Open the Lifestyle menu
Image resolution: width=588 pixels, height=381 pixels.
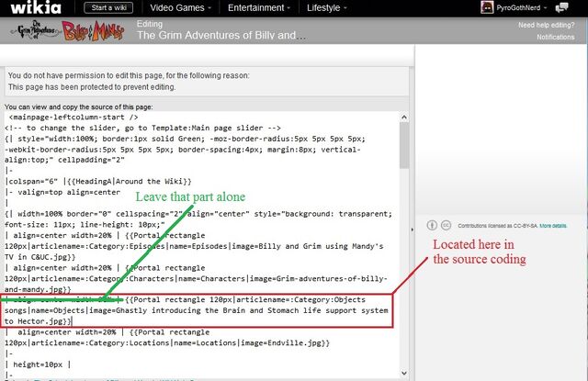[327, 8]
